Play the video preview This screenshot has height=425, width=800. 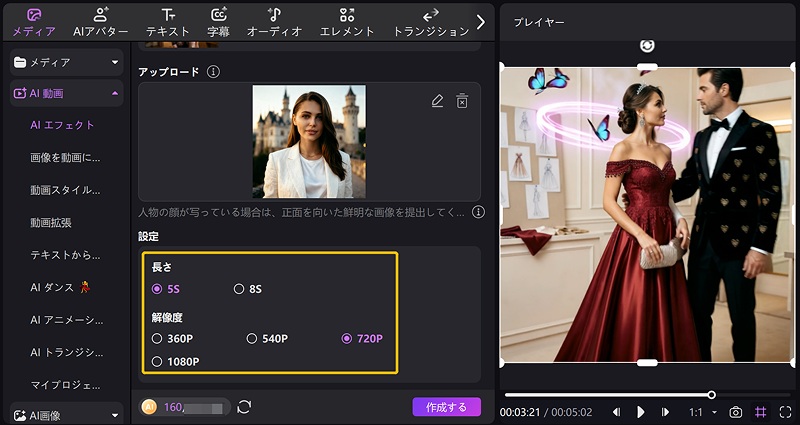coord(640,412)
